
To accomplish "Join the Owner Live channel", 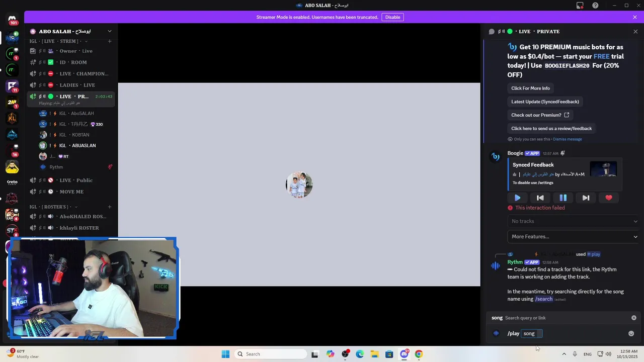I will [x=71, y=51].
